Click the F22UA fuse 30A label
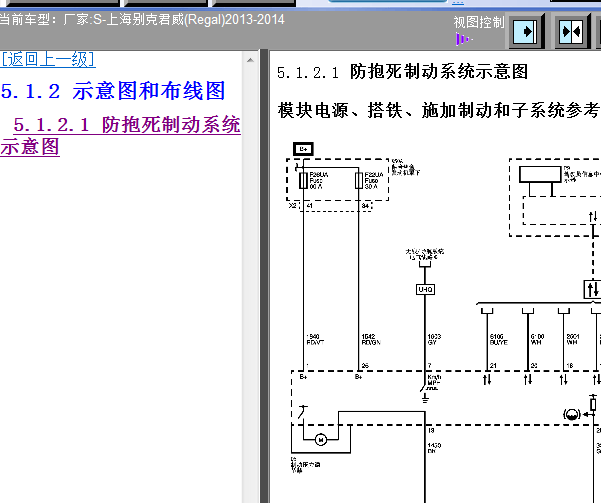 [x=374, y=180]
